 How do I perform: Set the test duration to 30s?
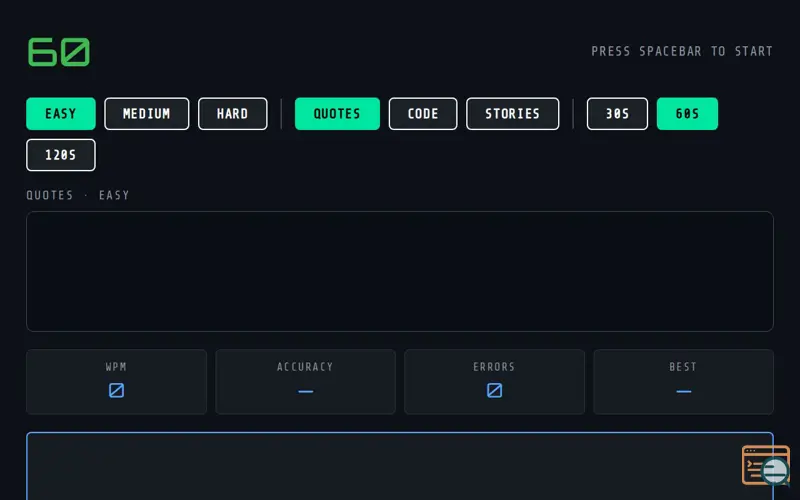coord(617,114)
